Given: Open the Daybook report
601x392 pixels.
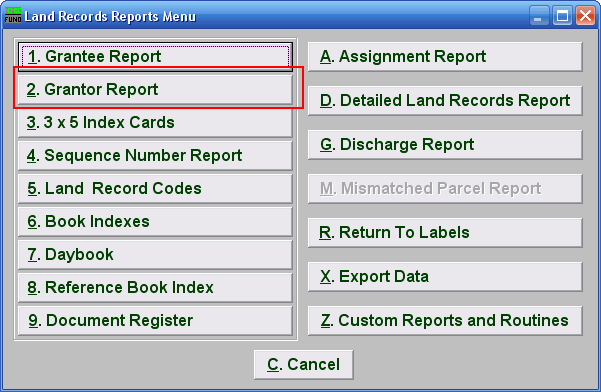Looking at the screenshot, I should point(155,254).
